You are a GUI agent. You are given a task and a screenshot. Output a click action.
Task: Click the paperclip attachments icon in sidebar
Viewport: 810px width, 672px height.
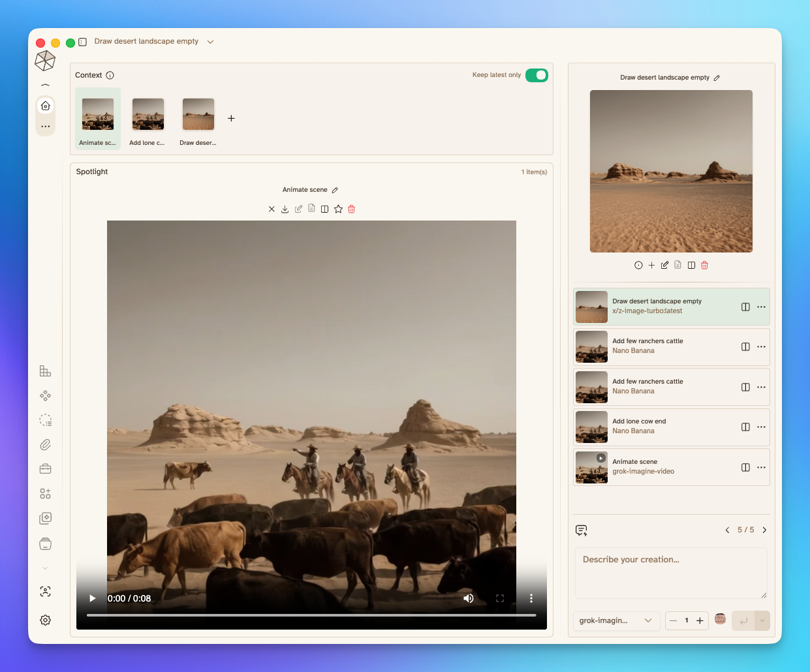(45, 445)
